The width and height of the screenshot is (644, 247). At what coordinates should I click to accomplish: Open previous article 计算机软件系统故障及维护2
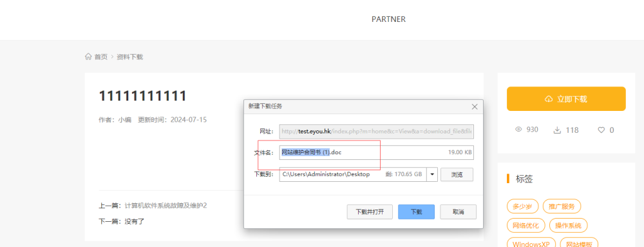[166, 205]
